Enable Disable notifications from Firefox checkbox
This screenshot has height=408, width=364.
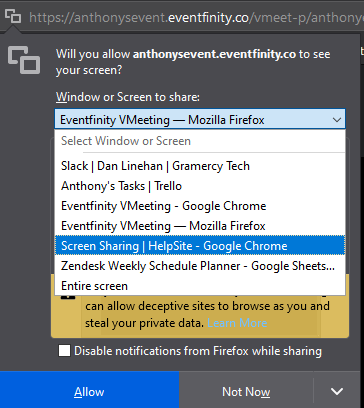pos(64,351)
